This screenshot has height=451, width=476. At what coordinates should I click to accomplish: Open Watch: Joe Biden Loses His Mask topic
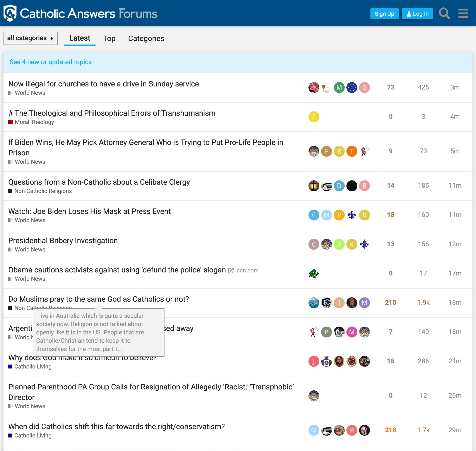click(89, 211)
